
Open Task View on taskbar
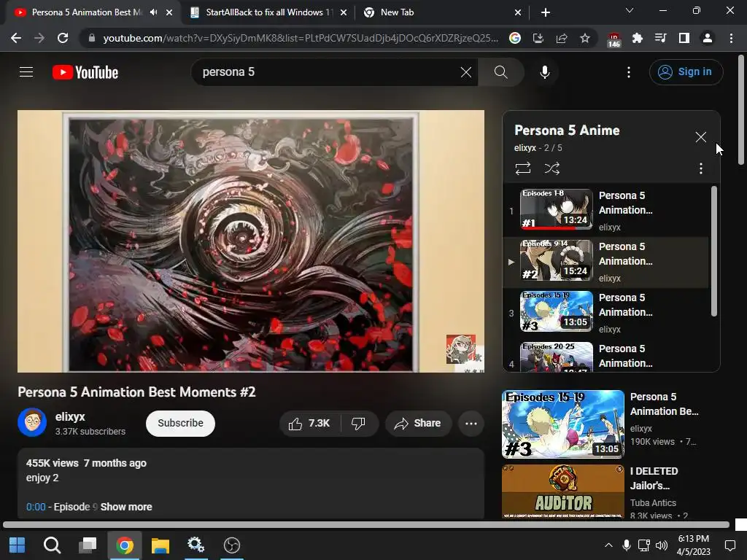coord(88,545)
